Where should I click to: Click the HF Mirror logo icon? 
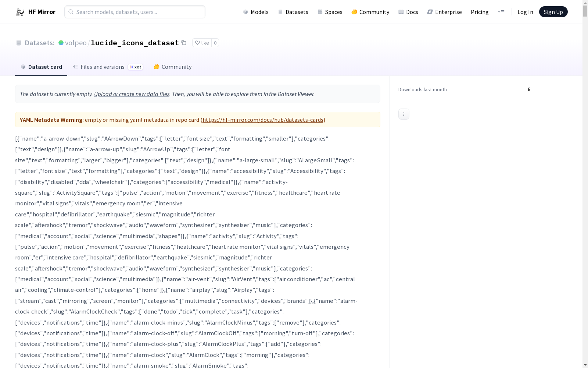[20, 12]
